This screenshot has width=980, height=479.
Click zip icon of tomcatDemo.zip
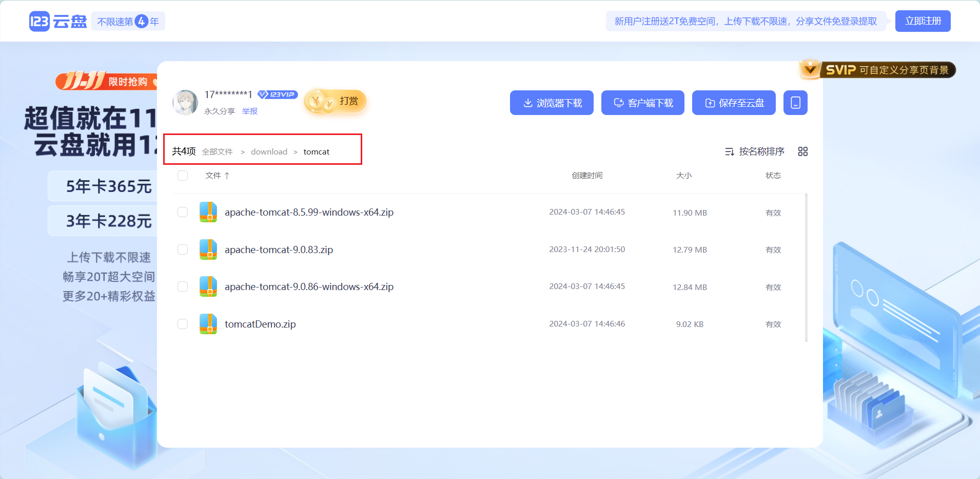(208, 324)
